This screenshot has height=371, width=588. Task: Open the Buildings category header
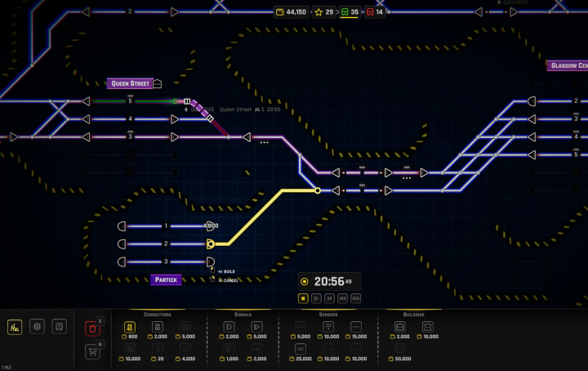coord(413,314)
